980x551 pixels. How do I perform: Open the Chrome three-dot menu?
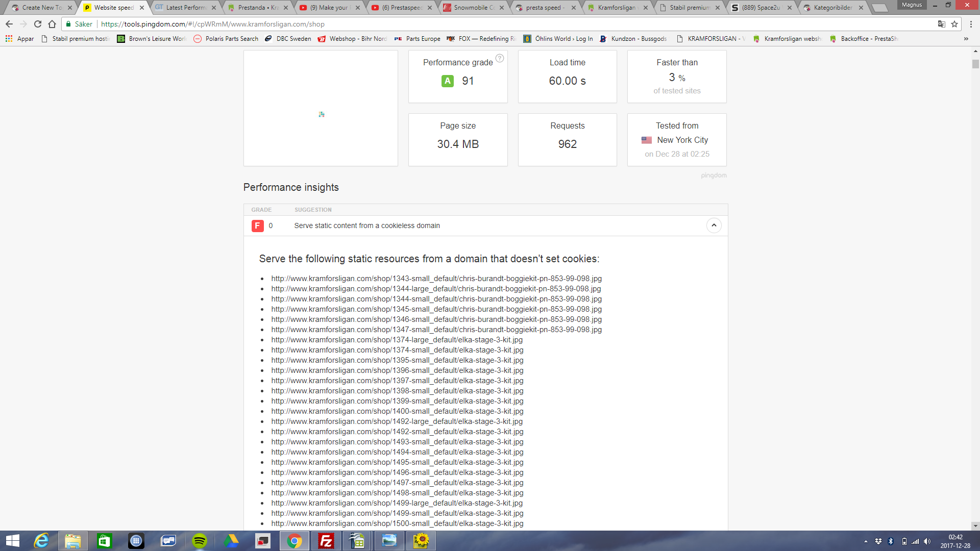[971, 24]
